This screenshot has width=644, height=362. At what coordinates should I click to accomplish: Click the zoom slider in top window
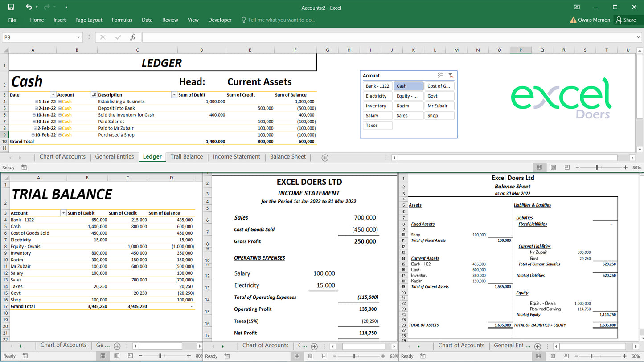(597, 167)
